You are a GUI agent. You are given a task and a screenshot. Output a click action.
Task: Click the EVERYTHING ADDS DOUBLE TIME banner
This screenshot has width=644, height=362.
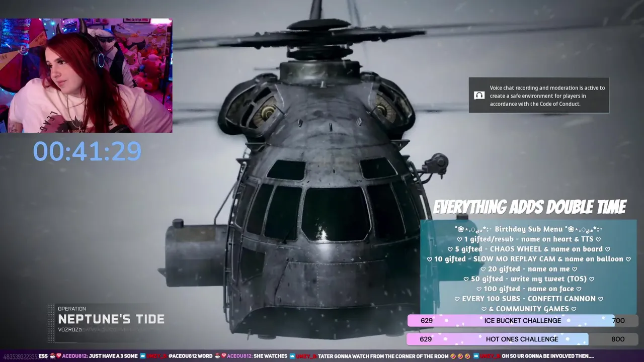tap(530, 207)
